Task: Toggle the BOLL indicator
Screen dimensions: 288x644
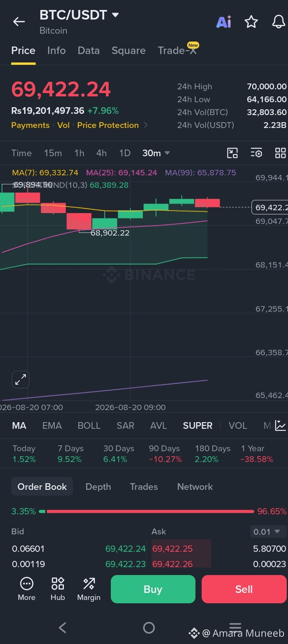Action: [x=89, y=425]
